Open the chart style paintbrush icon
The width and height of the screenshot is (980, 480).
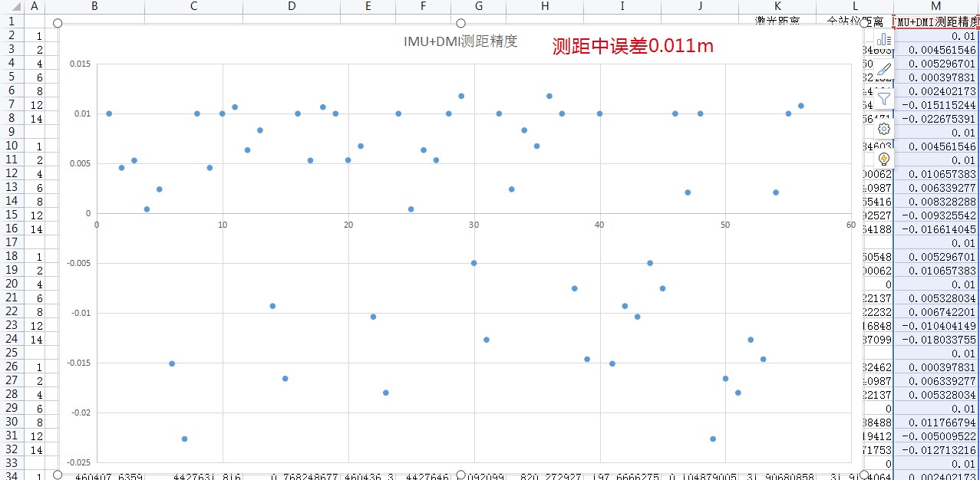click(x=883, y=69)
